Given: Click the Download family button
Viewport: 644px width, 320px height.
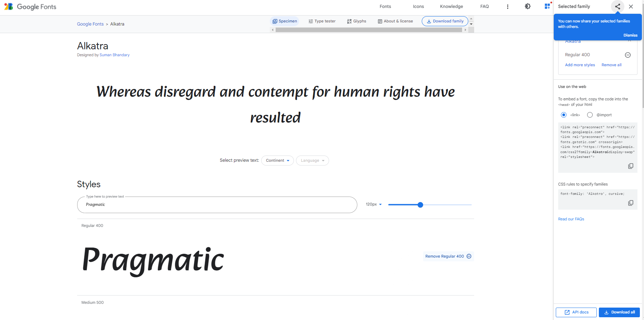Looking at the screenshot, I should [445, 21].
